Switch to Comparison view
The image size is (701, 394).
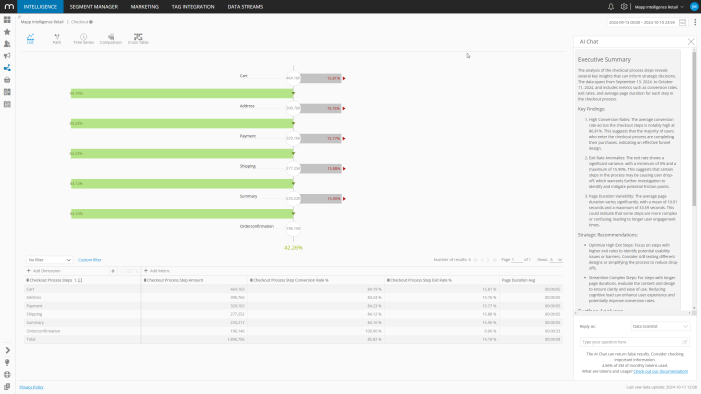click(x=111, y=39)
